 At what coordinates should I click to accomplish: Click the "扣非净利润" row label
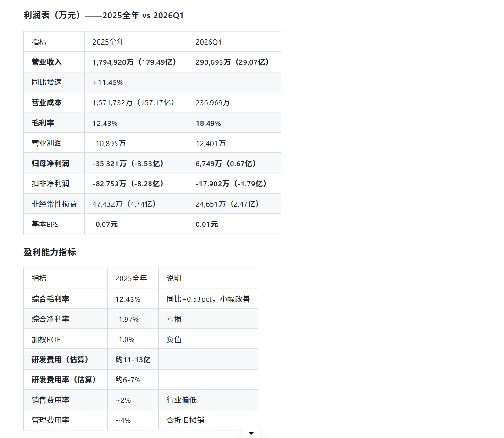pyautogui.click(x=50, y=184)
